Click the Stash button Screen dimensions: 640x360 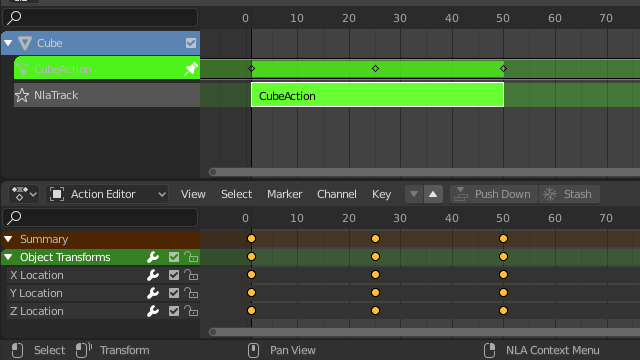click(569, 194)
